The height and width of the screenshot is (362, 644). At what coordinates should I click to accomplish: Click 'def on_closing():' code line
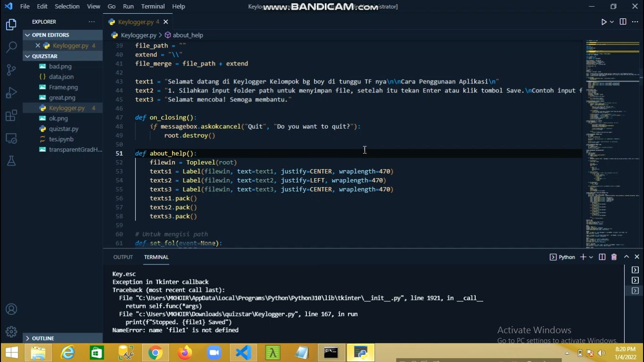(x=166, y=117)
